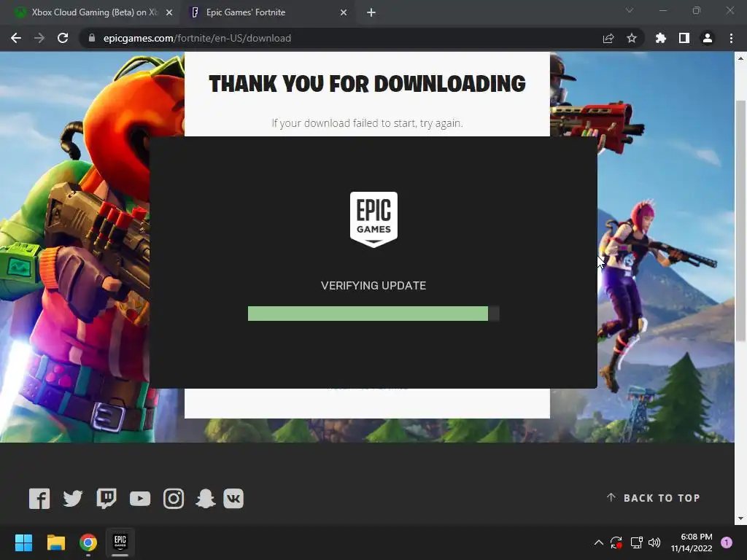Restore down the Chrome window
The height and width of the screenshot is (560, 747).
pyautogui.click(x=697, y=10)
